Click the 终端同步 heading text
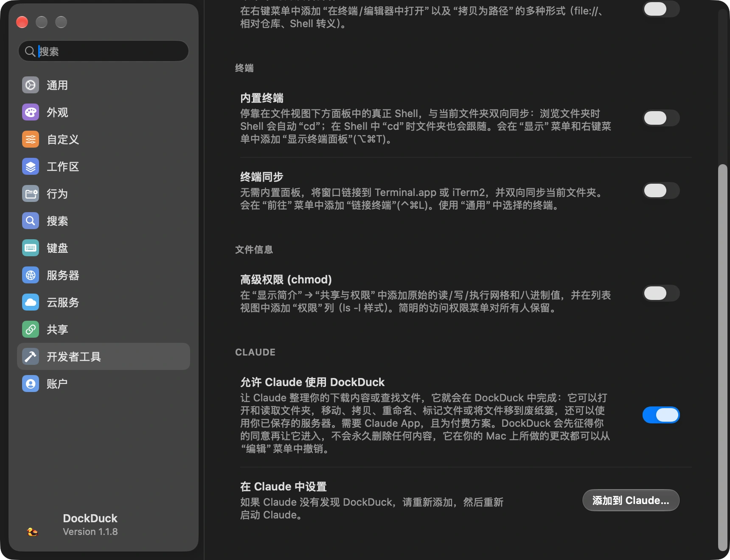Image resolution: width=730 pixels, height=560 pixels. [x=262, y=177]
